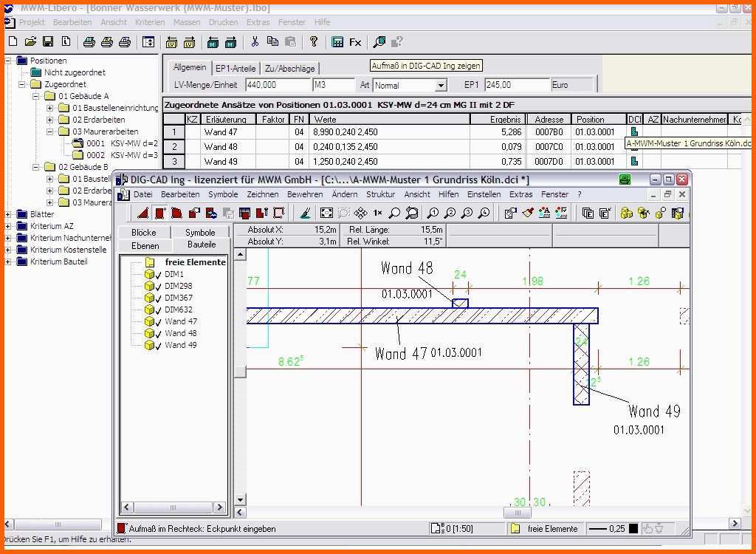Click the 1x zoom icon in DIG-CAD
This screenshot has height=554, width=756.
pos(377,213)
